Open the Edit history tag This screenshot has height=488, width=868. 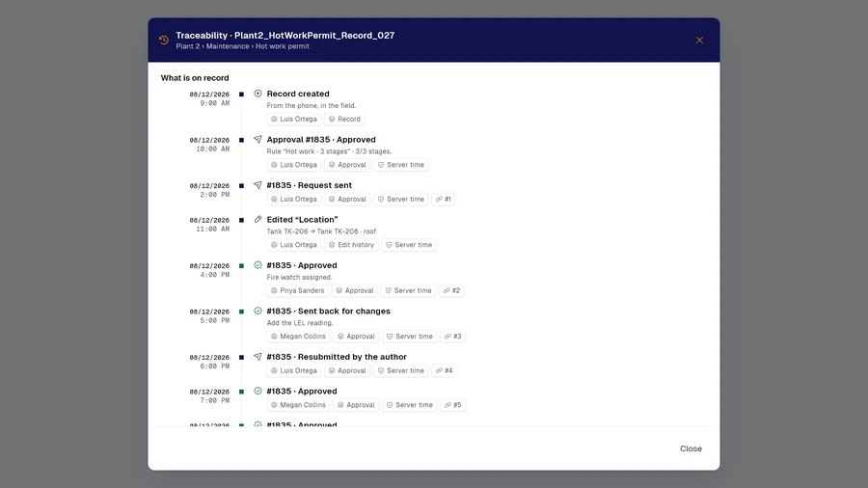[351, 245]
